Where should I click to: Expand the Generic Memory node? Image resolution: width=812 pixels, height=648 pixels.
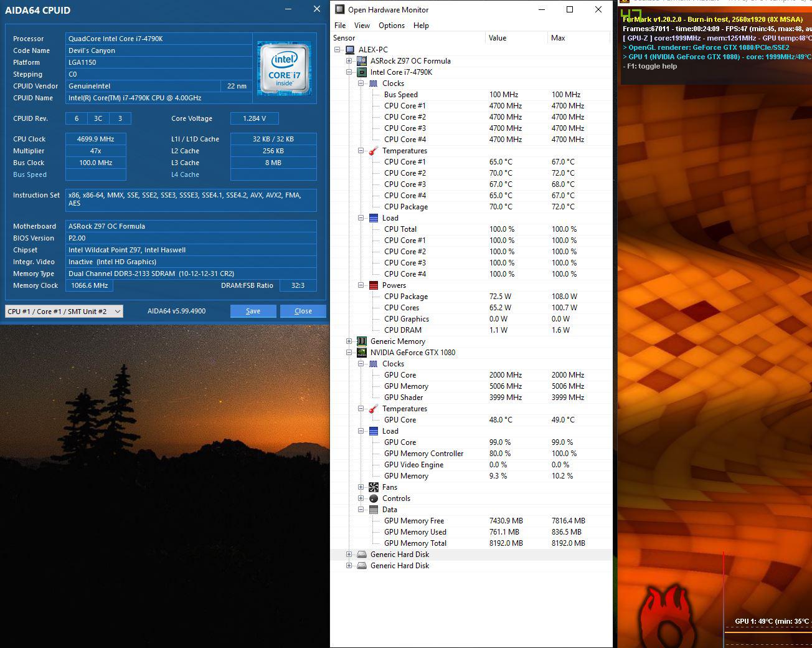pyautogui.click(x=349, y=341)
